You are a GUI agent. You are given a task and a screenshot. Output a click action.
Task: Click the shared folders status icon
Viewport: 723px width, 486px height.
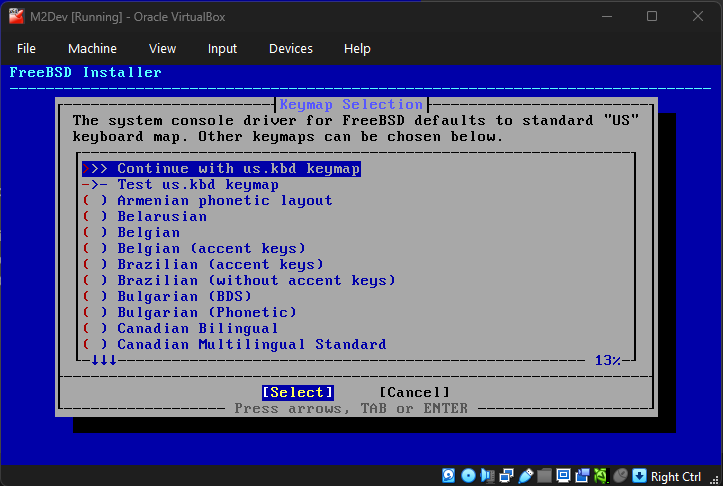pos(543,475)
